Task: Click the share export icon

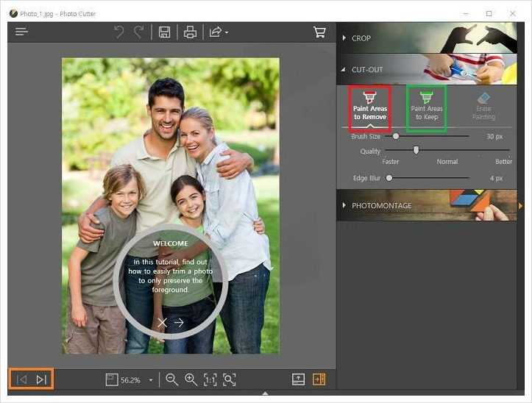Action: coord(216,32)
